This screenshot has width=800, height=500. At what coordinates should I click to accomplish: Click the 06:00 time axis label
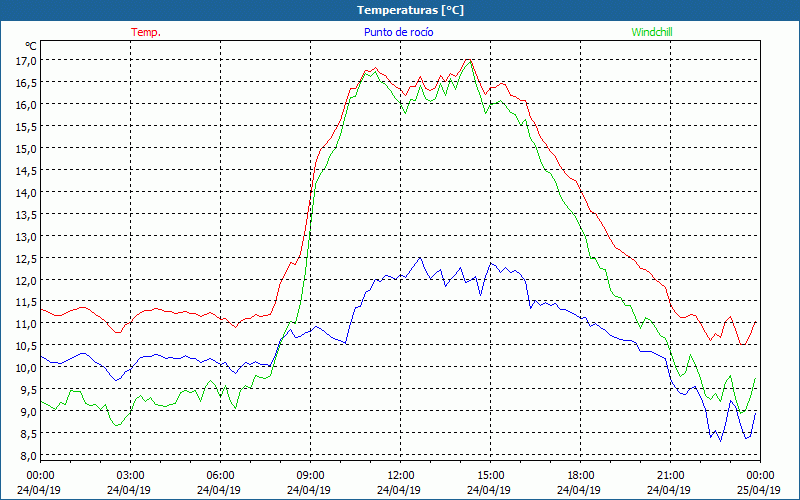tap(220, 476)
